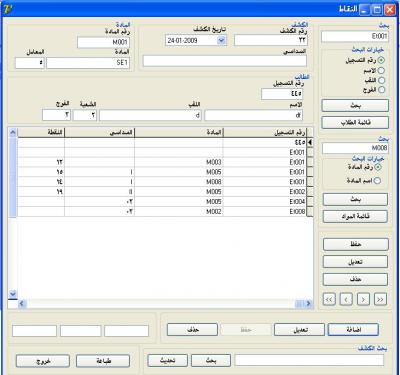Select the الفوج search option
The height and width of the screenshot is (375, 400).
381,89
